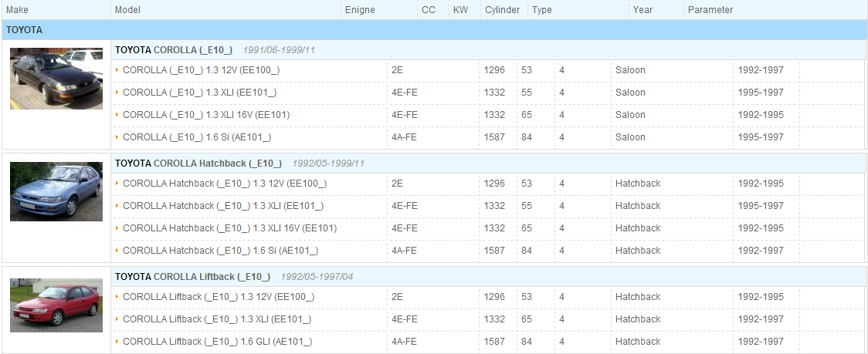Click 1332 in Liftback 1.3 XLI row
The width and height of the screenshot is (868, 354).
coord(494,319)
